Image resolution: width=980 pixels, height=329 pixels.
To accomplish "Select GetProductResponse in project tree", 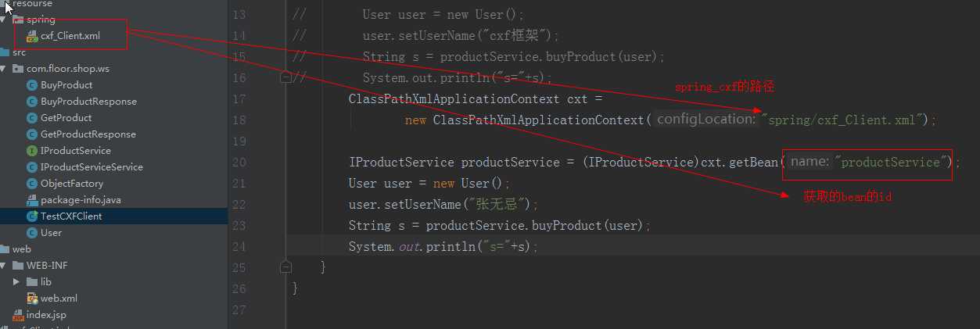I will (88, 134).
